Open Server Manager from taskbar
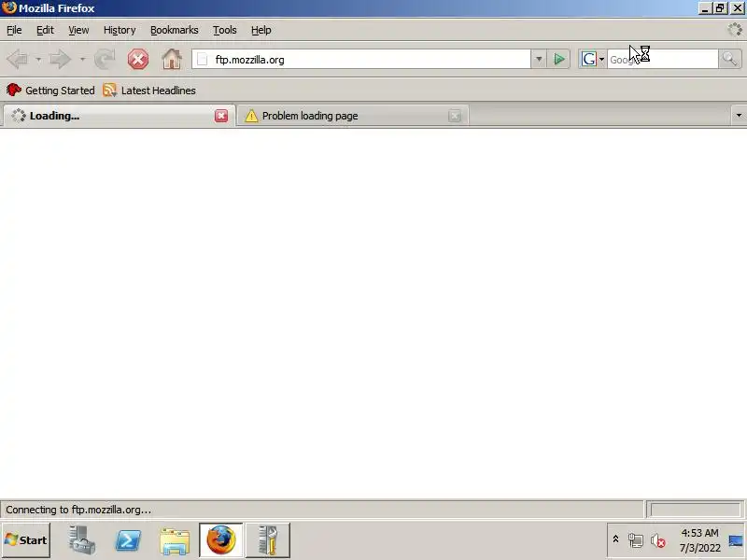The image size is (747, 560). (81, 540)
